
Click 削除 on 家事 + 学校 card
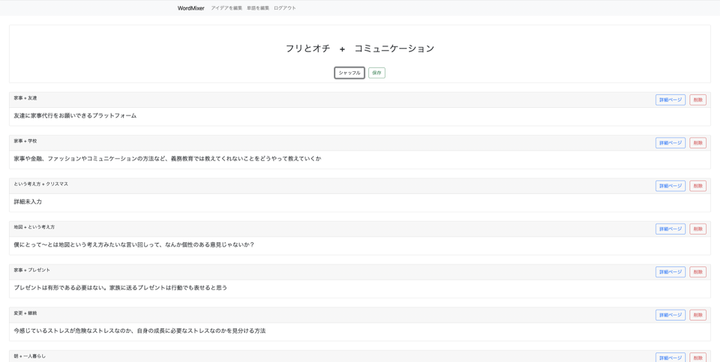[698, 143]
